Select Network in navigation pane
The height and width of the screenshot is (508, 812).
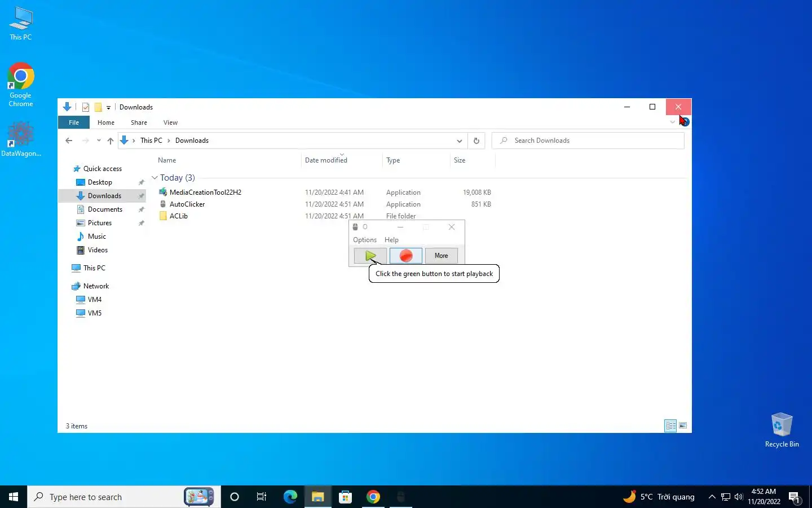[x=96, y=286]
